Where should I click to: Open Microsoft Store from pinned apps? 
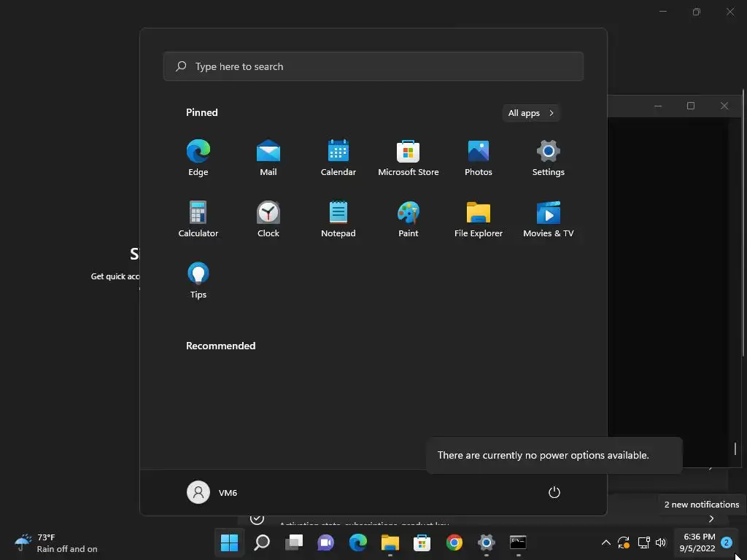(x=409, y=157)
